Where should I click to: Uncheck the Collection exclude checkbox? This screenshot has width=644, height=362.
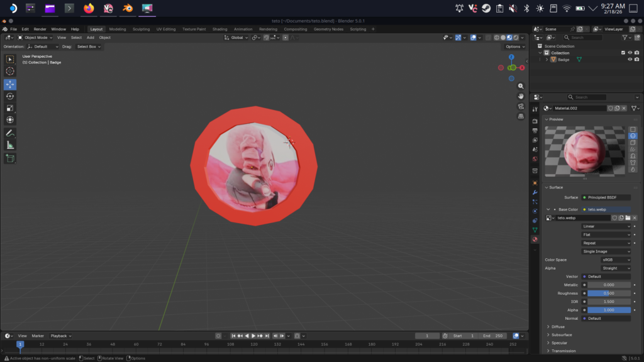(623, 53)
